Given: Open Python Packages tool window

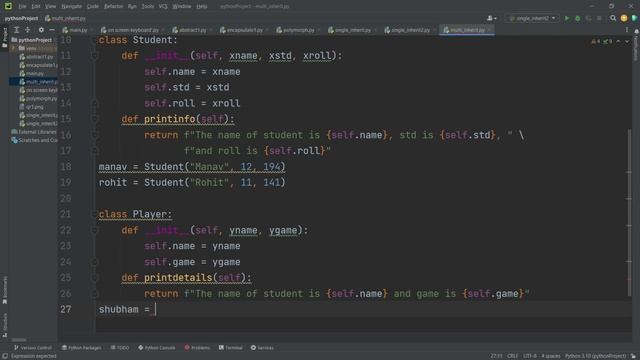Looking at the screenshot, I should pos(82,348).
